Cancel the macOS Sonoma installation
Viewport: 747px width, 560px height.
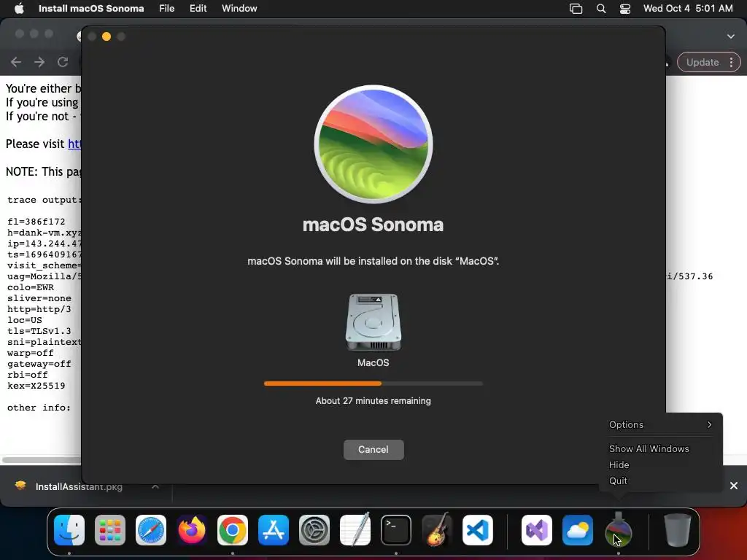tap(373, 449)
